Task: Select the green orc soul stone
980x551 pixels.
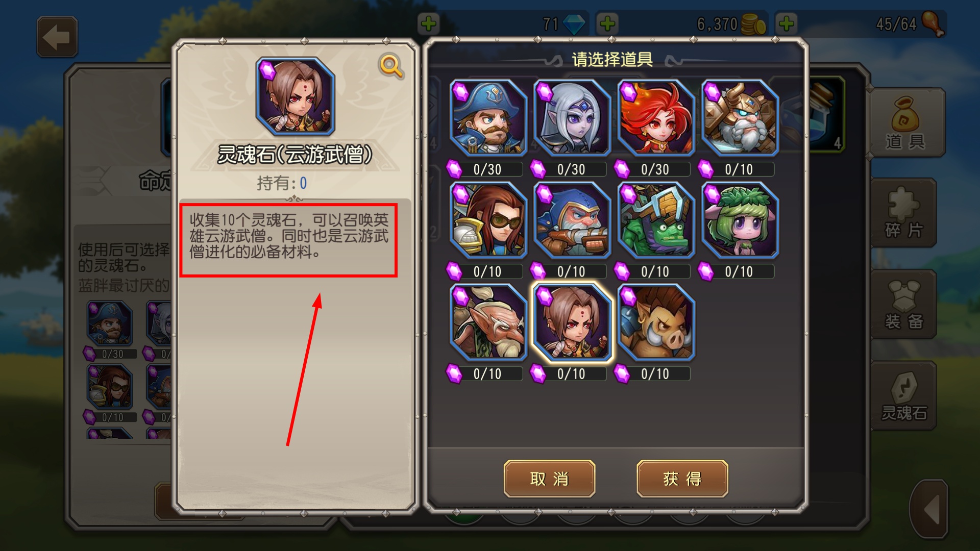Action: point(656,220)
